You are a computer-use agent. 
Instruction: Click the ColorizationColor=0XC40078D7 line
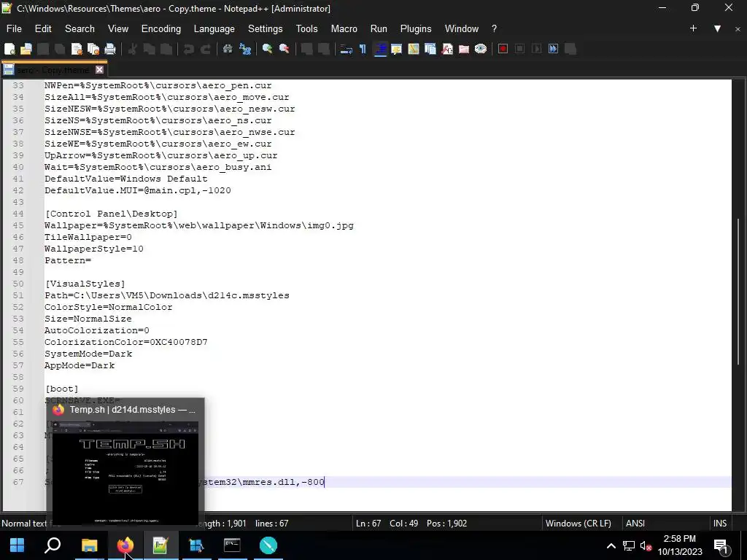(x=125, y=342)
